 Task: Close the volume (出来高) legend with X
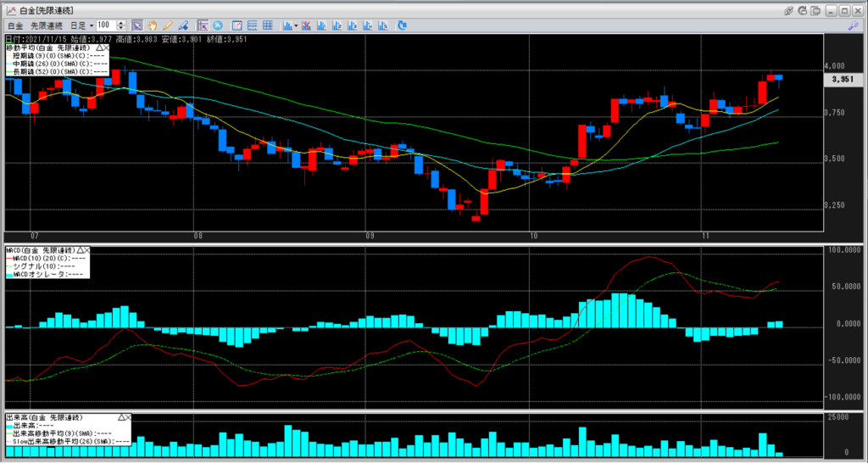pos(128,418)
